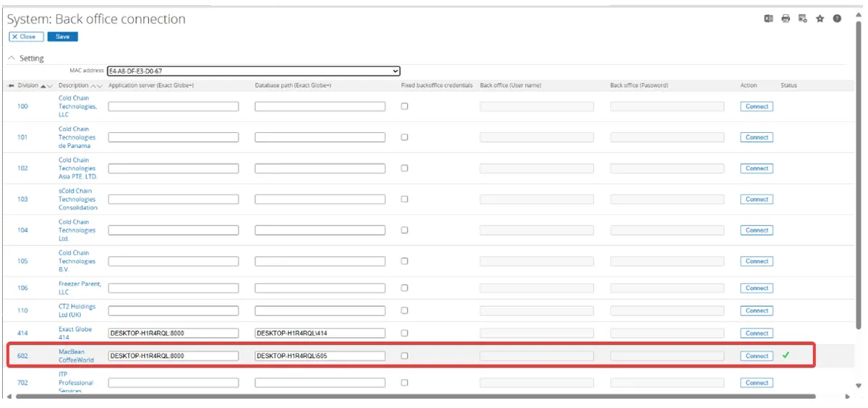Tick fixed credentials checkbox for division 414

[405, 333]
